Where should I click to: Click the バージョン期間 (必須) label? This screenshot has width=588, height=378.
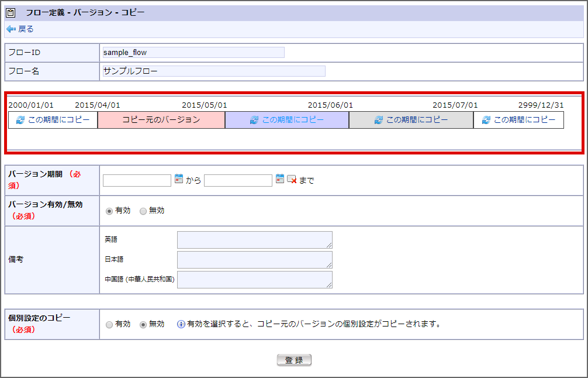44,180
